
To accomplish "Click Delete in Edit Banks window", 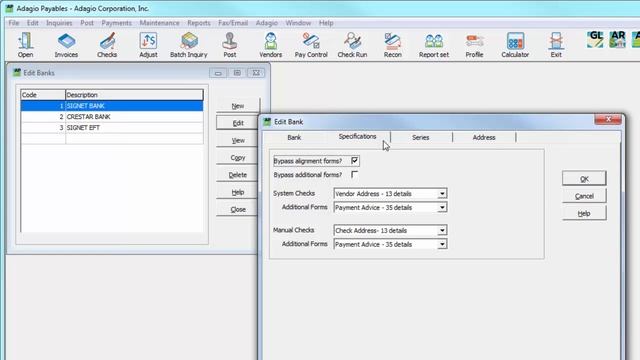I will click(x=238, y=175).
